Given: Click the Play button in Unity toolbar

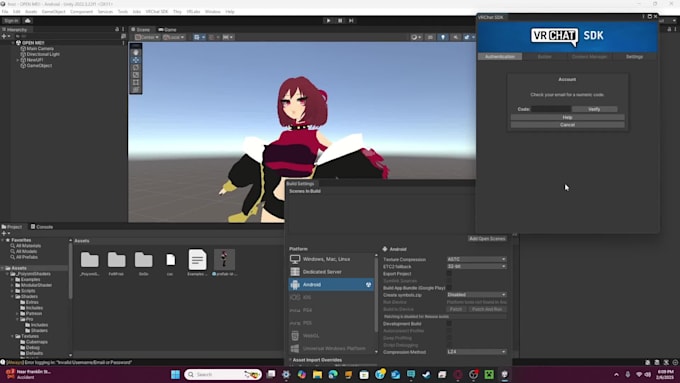Looking at the screenshot, I should click(x=328, y=20).
